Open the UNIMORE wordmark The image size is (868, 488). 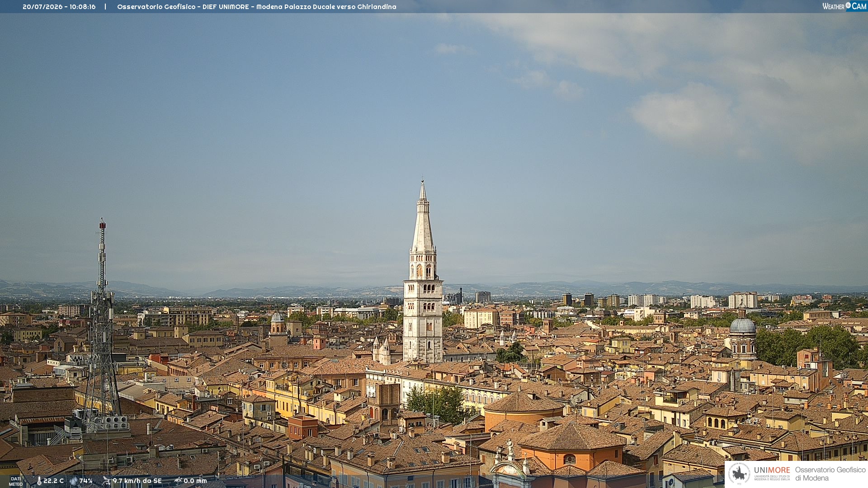[772, 470]
